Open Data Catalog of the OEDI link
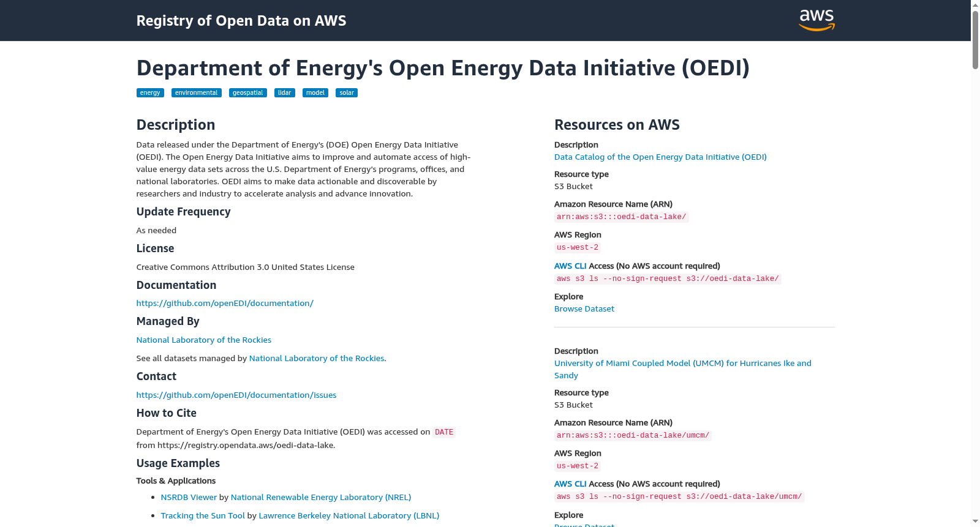This screenshot has height=527, width=980. pos(660,157)
